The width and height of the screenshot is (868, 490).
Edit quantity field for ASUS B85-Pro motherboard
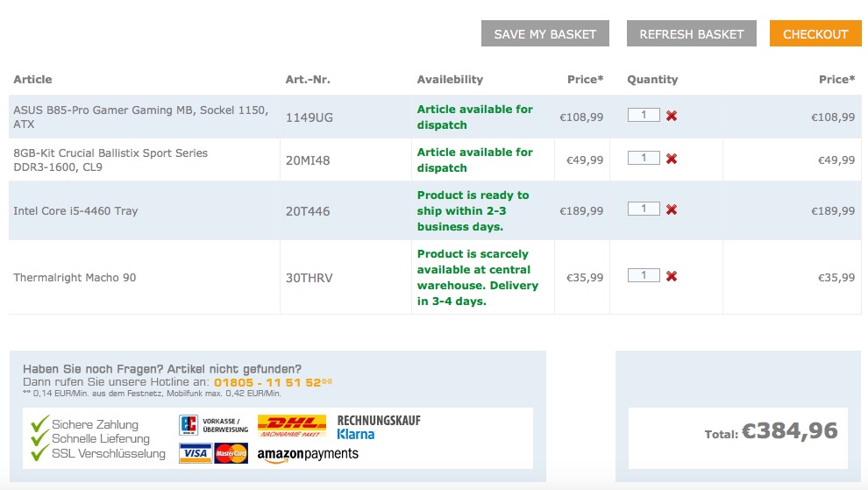point(644,115)
